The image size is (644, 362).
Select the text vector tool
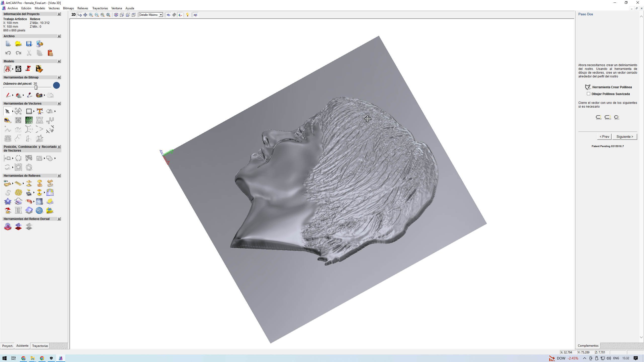pos(39,111)
